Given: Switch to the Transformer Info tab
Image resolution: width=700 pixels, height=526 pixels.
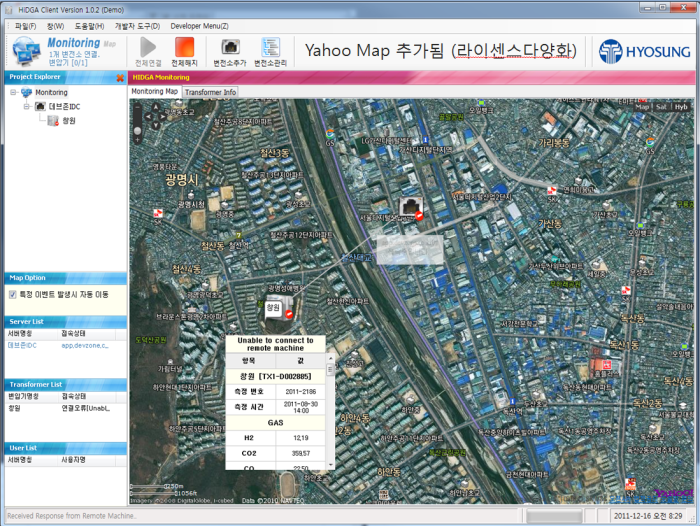Looking at the screenshot, I should pyautogui.click(x=210, y=92).
